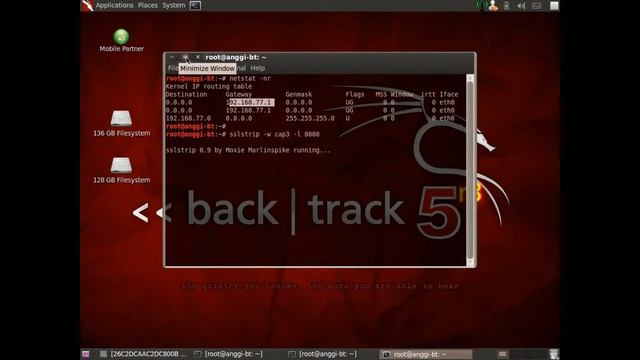The height and width of the screenshot is (360, 640).
Task: Minimize the terminal window
Action: 185,58
